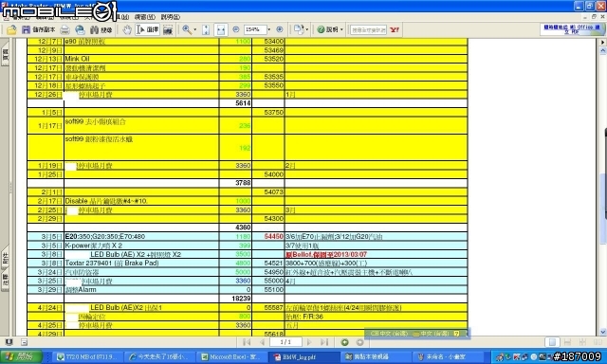Click the language bar help question icon
This screenshot has width=607, height=364.
click(456, 333)
